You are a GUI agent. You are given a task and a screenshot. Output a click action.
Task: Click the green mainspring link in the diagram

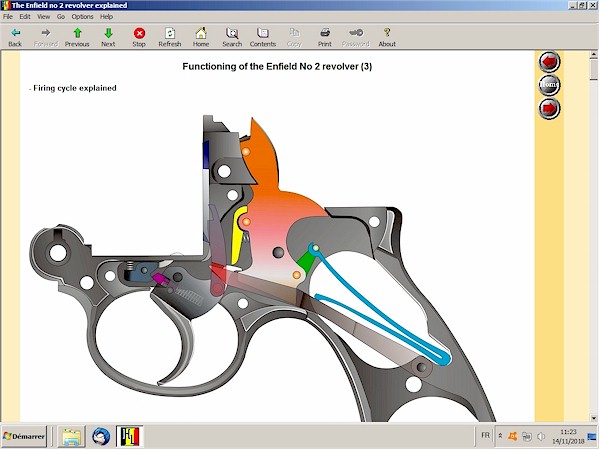[306, 261]
